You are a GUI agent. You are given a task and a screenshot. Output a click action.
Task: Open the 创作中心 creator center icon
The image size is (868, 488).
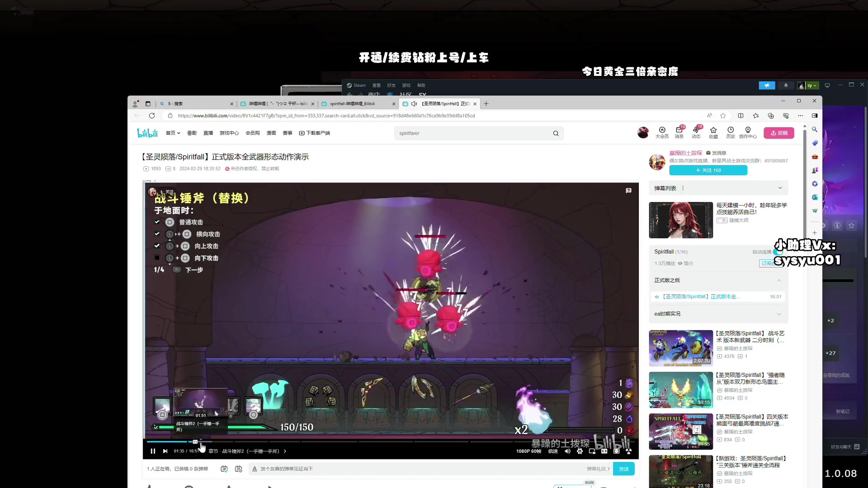pos(748,132)
